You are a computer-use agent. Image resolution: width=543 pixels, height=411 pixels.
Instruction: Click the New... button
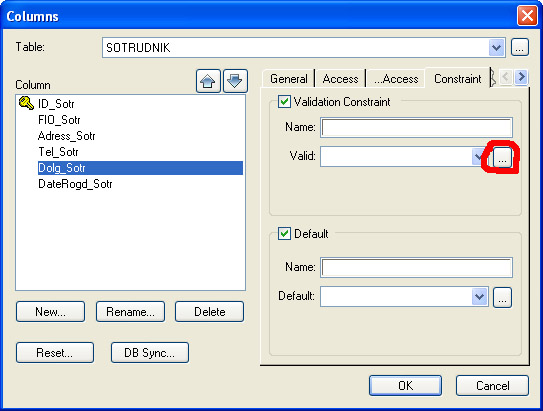51,312
